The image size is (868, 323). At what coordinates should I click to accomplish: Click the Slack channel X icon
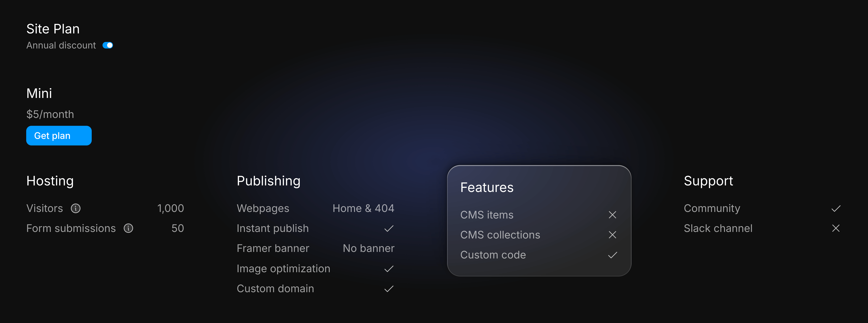point(836,228)
